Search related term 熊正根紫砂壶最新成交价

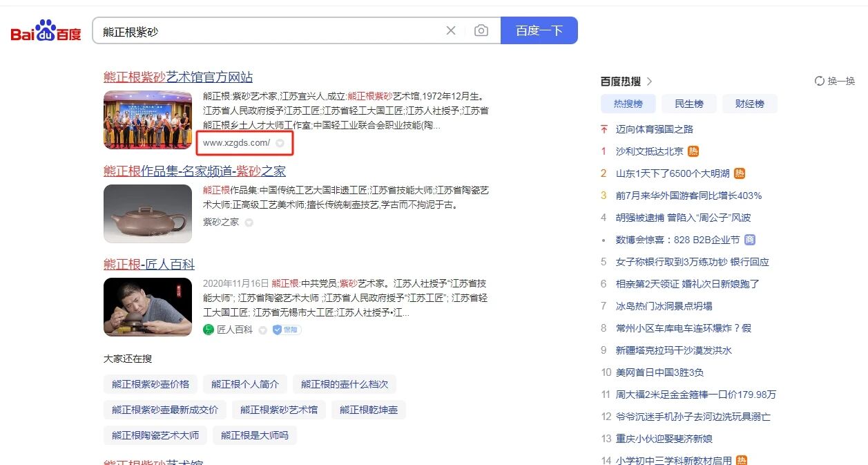pyautogui.click(x=165, y=410)
